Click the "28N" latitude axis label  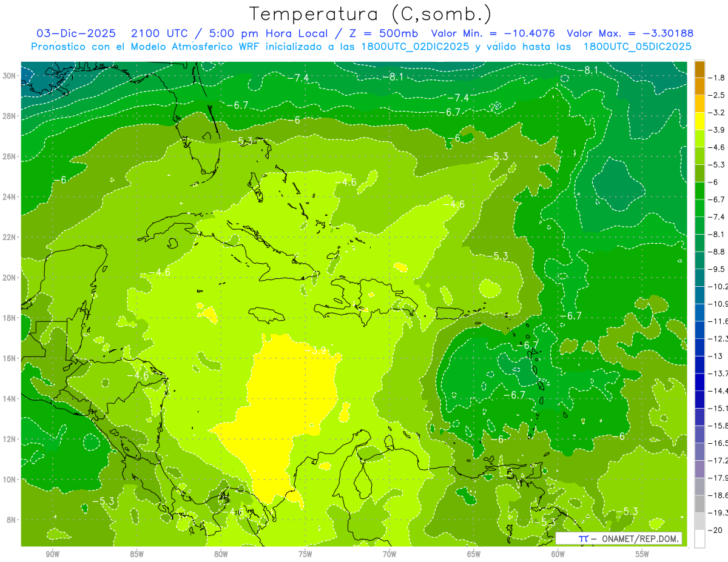tap(9, 116)
